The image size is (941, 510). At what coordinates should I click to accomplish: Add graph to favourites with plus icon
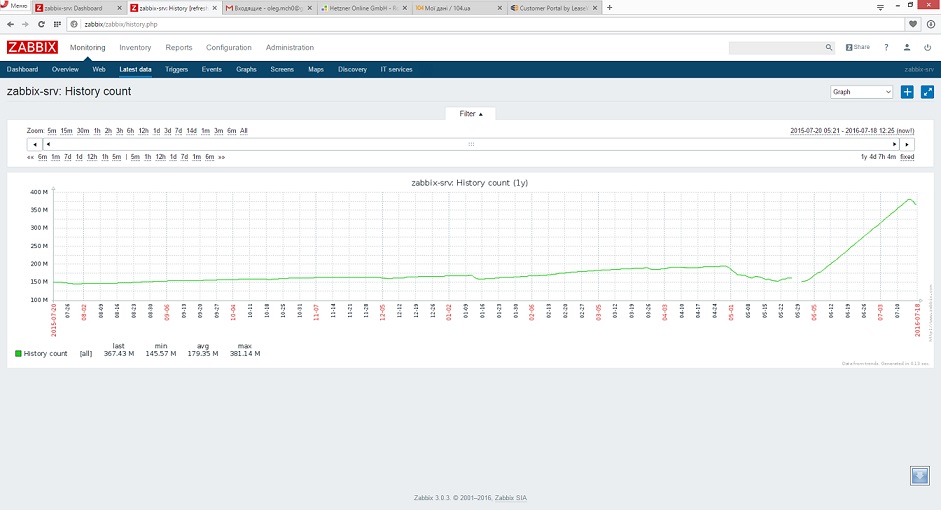pos(907,92)
